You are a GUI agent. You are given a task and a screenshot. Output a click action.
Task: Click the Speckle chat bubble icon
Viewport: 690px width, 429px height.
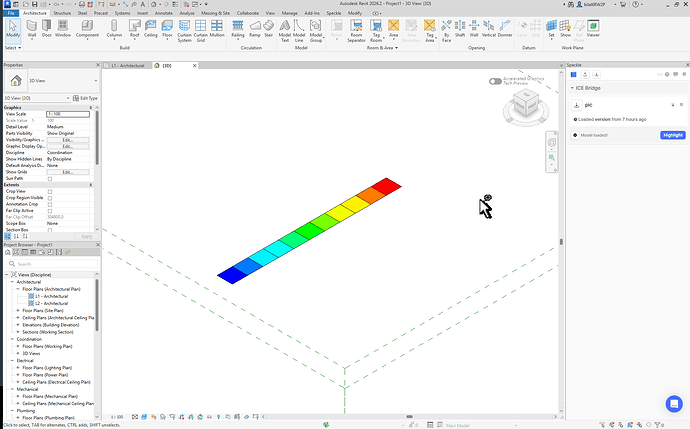pyautogui.click(x=674, y=403)
